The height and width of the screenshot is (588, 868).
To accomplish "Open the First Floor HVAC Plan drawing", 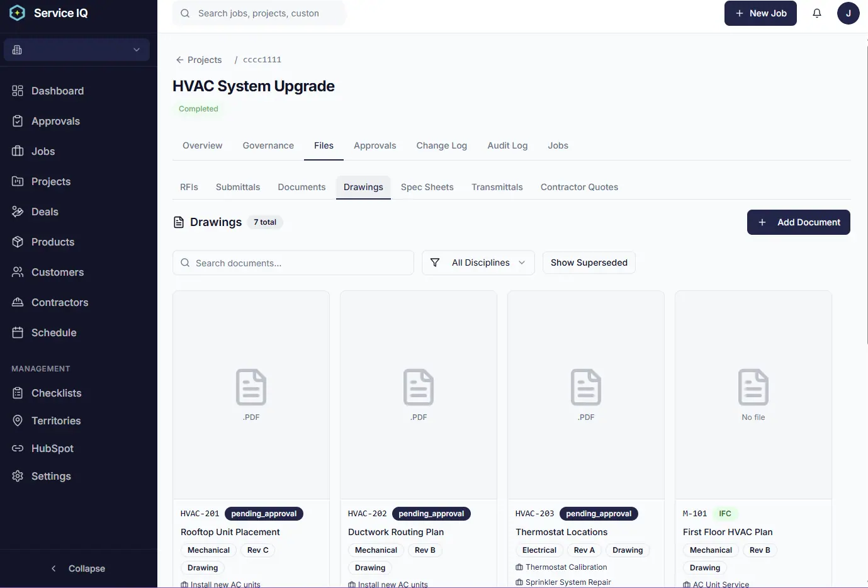I will click(728, 532).
